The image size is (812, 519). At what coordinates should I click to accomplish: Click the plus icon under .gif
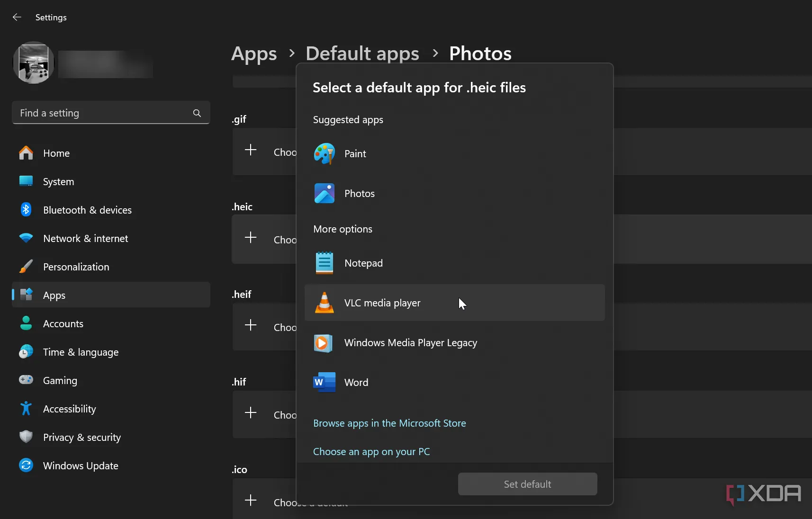coord(251,150)
